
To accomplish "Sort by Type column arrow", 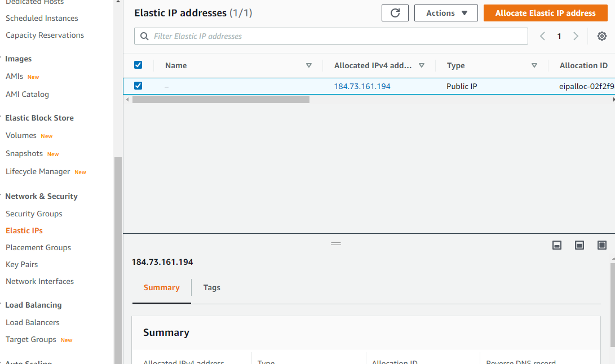I will point(534,65).
